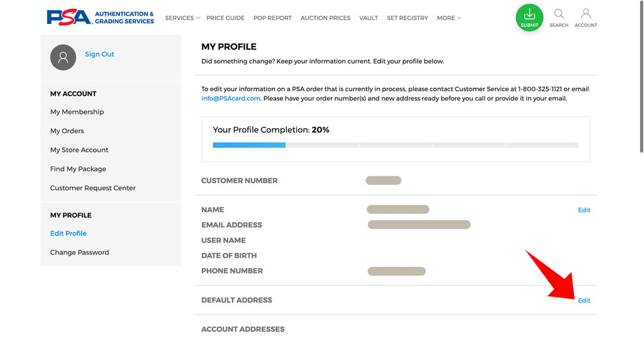Screen dimensions: 644x341
Task: Click the PSA logo
Action: click(100, 18)
